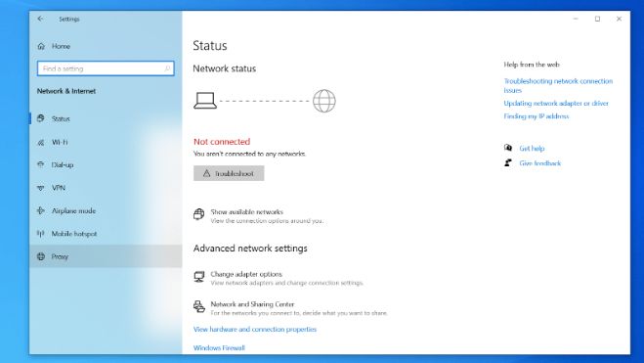The image size is (644, 363).
Task: Click the Airplane mode icon
Action: [41, 210]
